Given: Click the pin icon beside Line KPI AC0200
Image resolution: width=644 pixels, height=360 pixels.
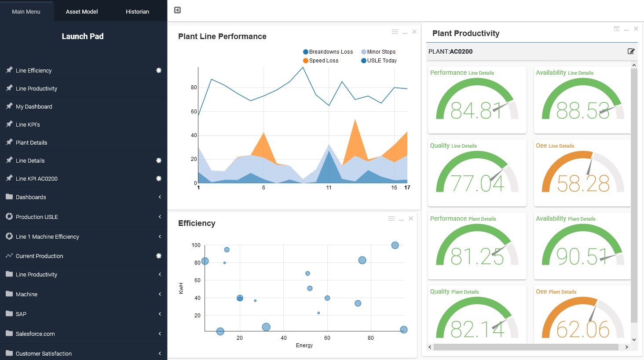Looking at the screenshot, I should (x=9, y=178).
